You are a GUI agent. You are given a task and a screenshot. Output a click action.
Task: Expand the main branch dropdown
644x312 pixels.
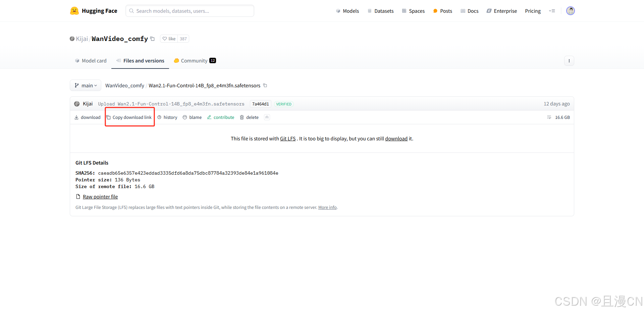coord(86,85)
